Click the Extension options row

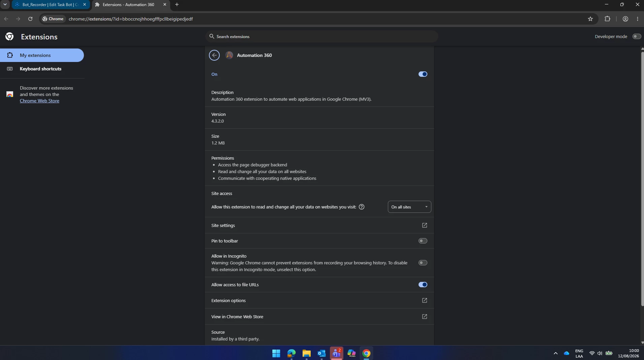[319, 300]
